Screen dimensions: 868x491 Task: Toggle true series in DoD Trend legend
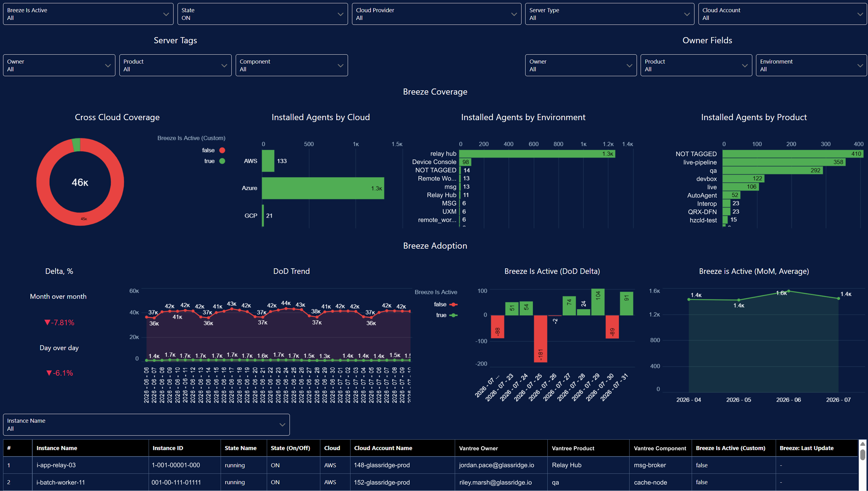point(447,315)
